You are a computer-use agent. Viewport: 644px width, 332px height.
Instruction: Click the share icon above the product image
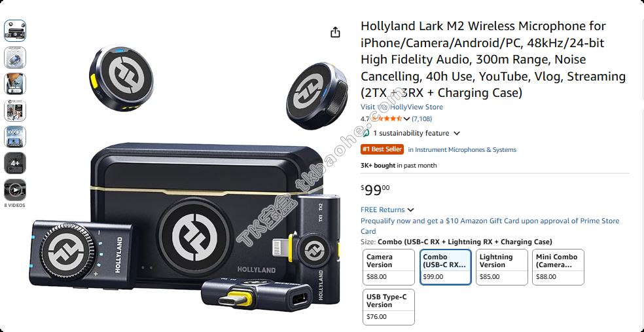[335, 32]
